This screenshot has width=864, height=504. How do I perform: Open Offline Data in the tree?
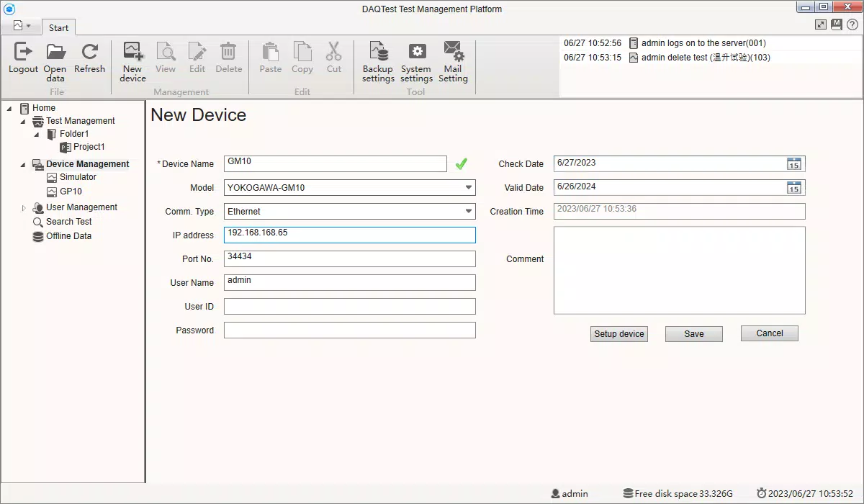(x=68, y=236)
